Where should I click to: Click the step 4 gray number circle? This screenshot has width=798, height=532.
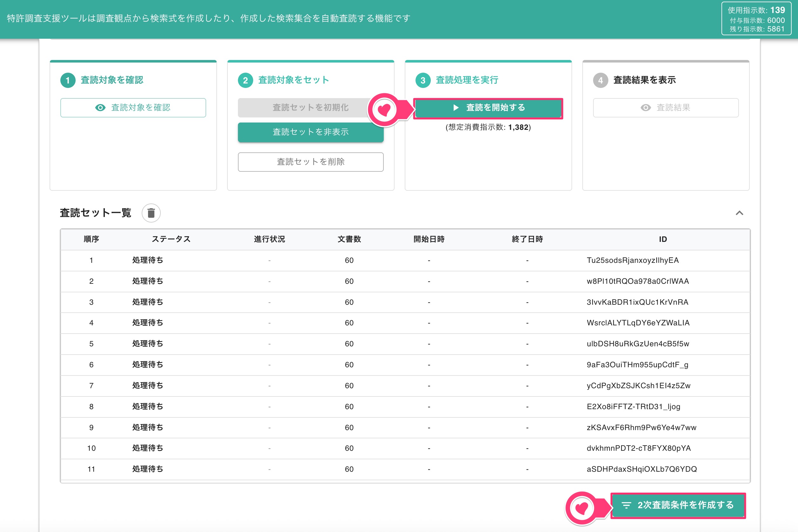(x=600, y=80)
